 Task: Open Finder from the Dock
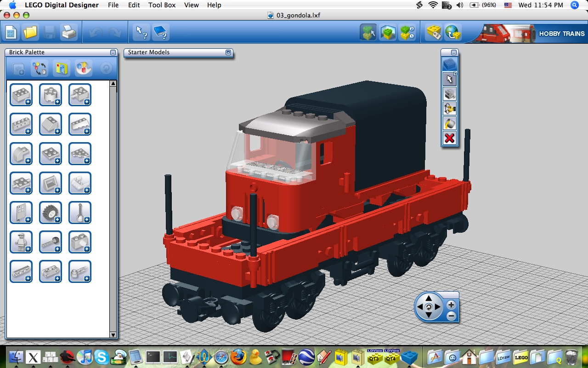[x=16, y=357]
